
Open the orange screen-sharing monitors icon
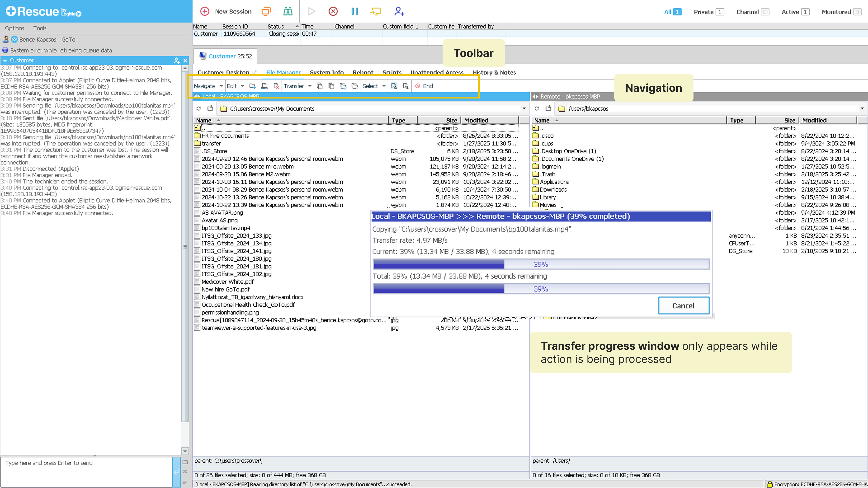(x=266, y=12)
